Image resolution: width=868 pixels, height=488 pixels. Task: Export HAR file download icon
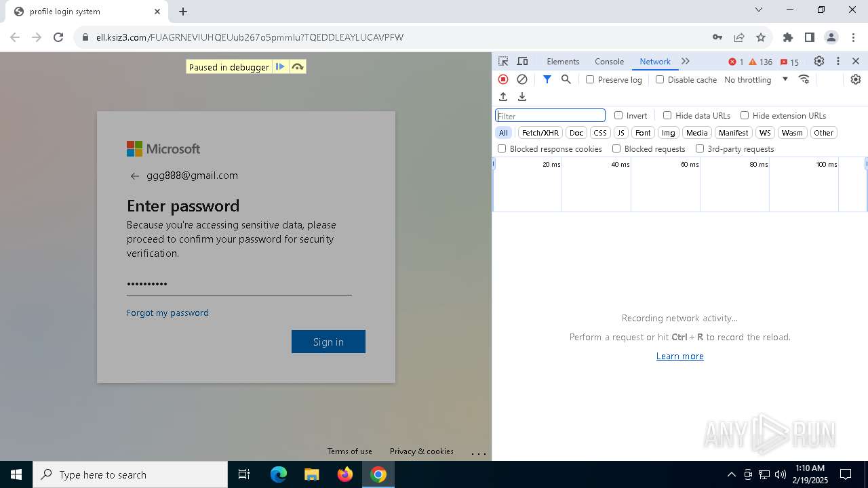point(522,97)
